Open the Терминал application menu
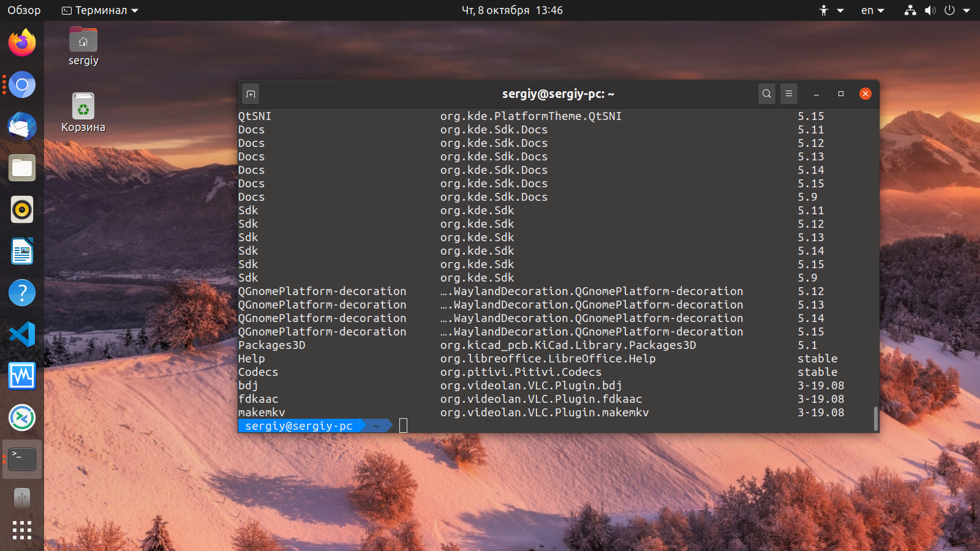 point(100,10)
